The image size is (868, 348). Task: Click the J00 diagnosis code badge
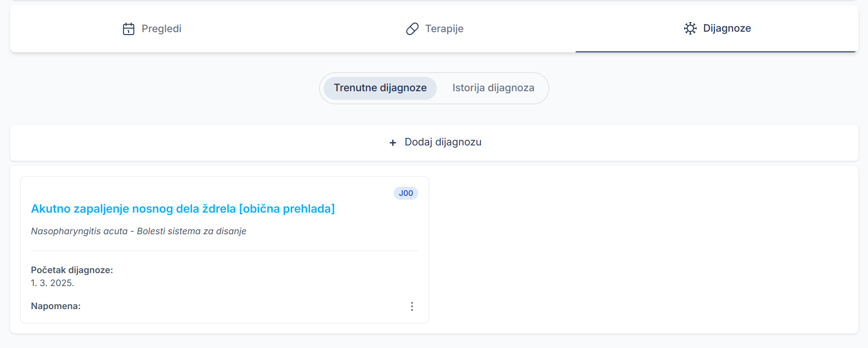tap(406, 193)
